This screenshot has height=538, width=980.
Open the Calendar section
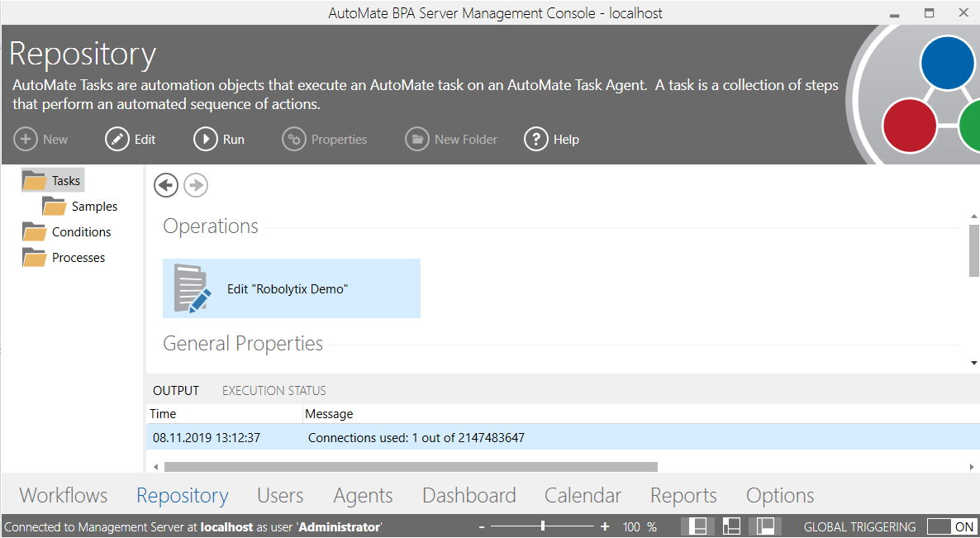[x=583, y=496]
